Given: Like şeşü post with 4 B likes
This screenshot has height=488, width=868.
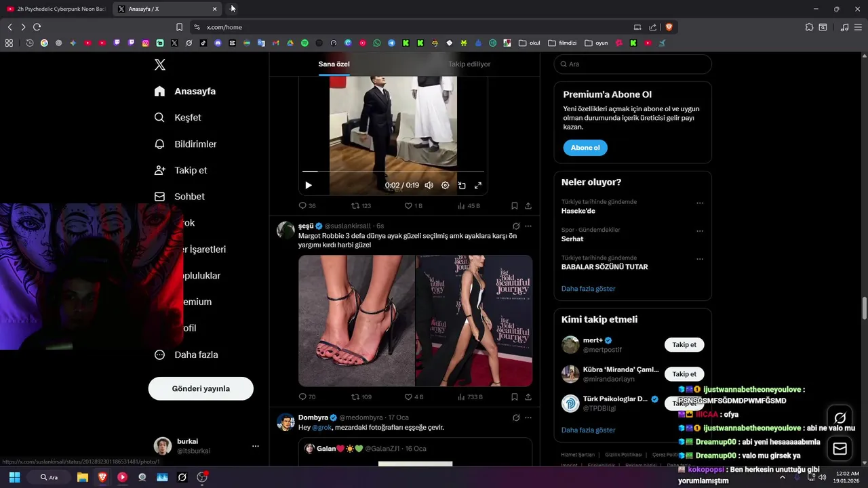Looking at the screenshot, I should [414, 396].
